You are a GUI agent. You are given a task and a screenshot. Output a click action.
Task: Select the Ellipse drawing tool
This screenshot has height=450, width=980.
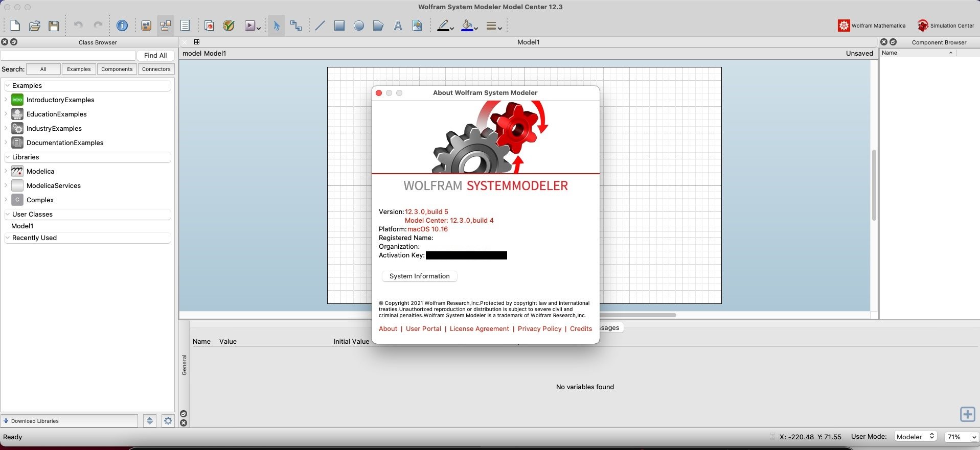[x=359, y=26]
